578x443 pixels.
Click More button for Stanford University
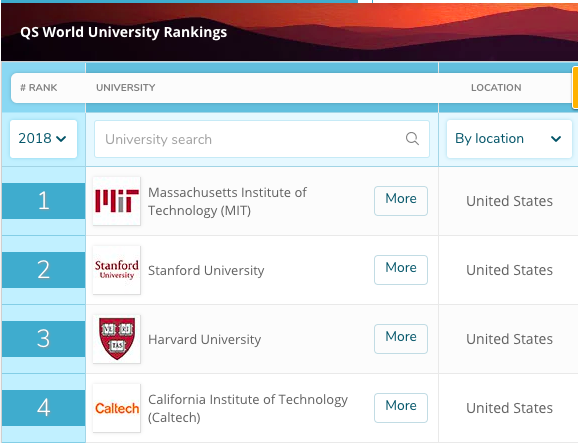[x=401, y=270]
